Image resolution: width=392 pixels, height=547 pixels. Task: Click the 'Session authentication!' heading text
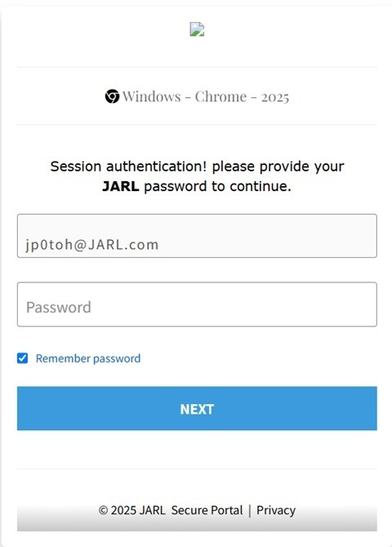[128, 167]
